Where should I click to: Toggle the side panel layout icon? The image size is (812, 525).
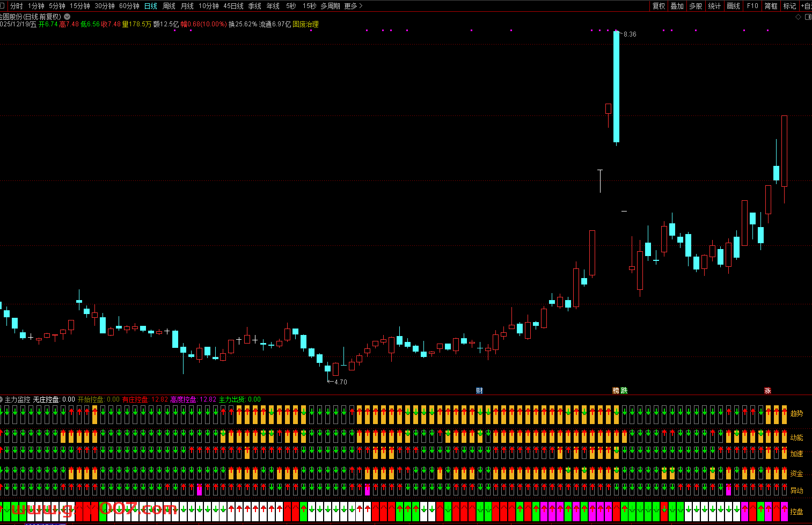(808, 17)
